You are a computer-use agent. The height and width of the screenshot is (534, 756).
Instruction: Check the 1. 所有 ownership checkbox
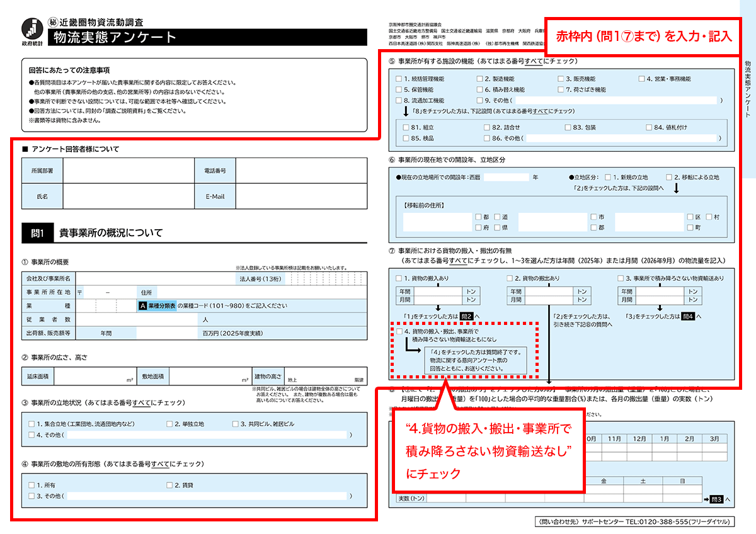(x=31, y=486)
